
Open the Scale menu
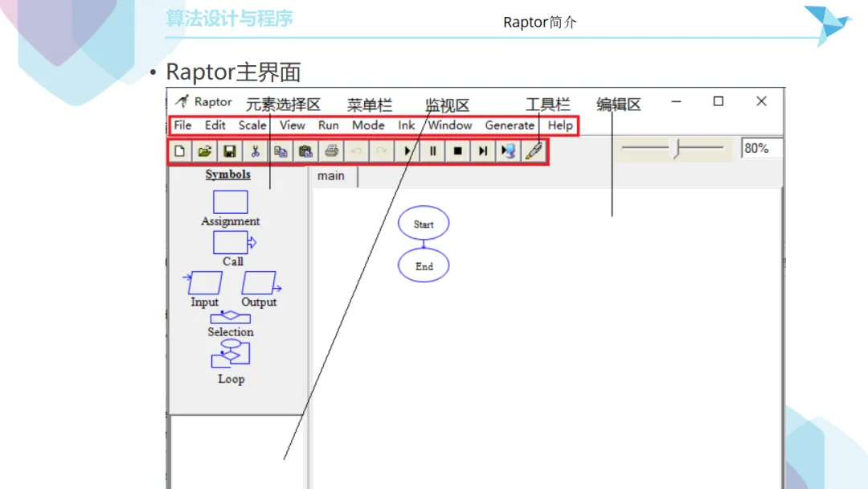tap(252, 125)
